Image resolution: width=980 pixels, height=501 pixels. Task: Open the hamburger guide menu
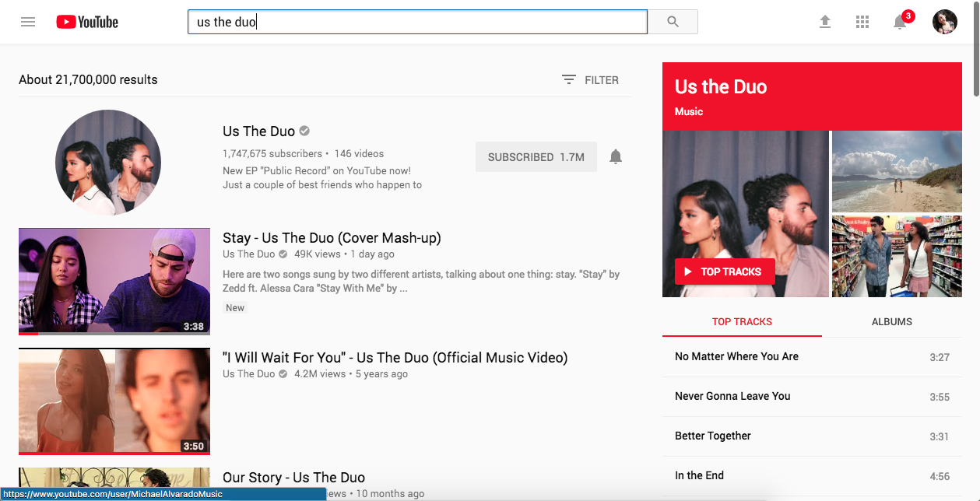tap(28, 22)
